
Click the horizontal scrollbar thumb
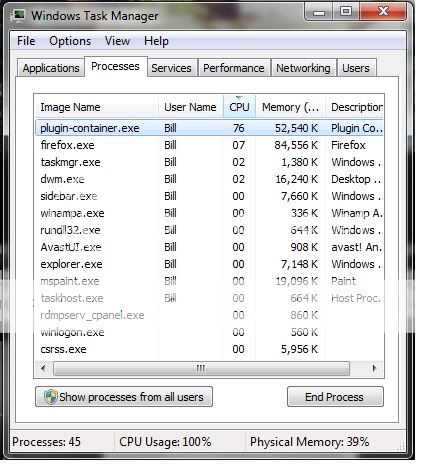click(201, 369)
